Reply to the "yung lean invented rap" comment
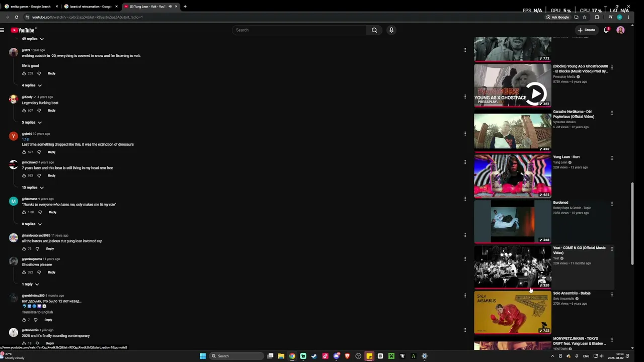Screen dimensions: 644x362 click(x=50, y=249)
